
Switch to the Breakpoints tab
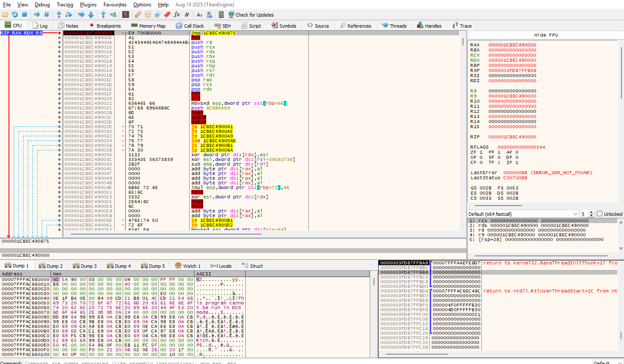click(x=105, y=26)
